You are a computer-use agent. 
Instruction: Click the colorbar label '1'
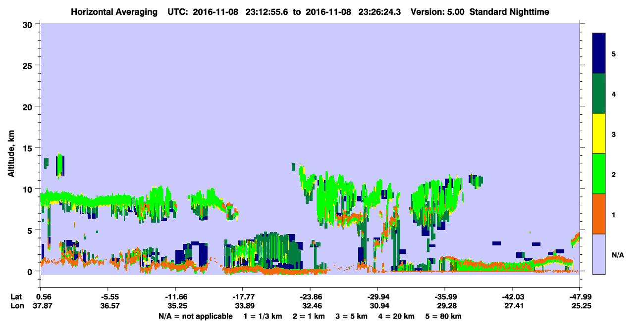point(614,214)
